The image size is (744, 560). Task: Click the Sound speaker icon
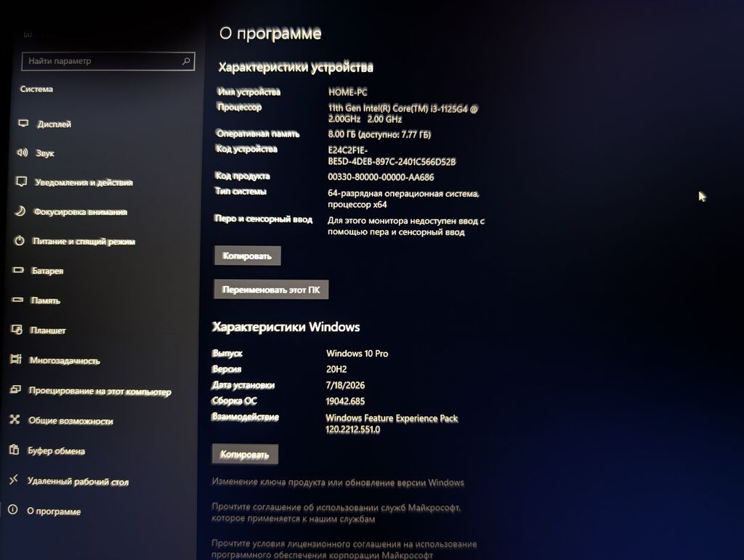pyautogui.click(x=23, y=153)
